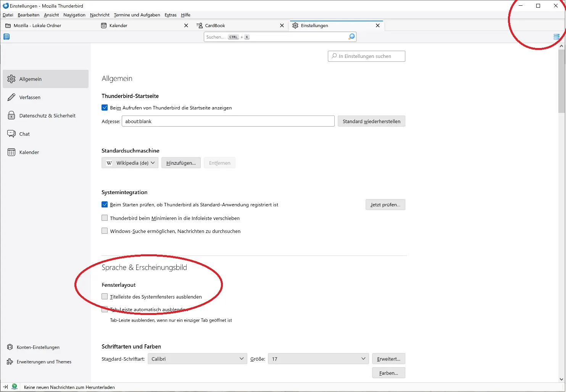Open the Hilfe menu
This screenshot has width=566, height=392.
(186, 15)
